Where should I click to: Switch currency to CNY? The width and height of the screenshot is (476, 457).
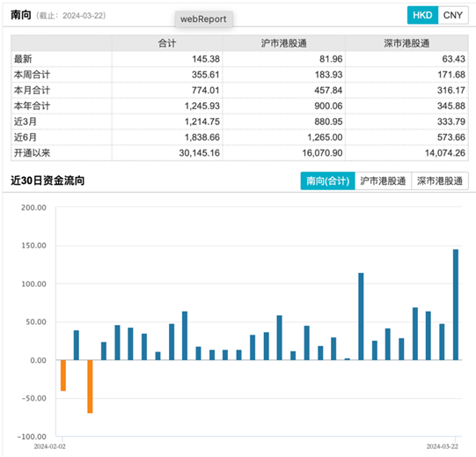click(x=453, y=15)
